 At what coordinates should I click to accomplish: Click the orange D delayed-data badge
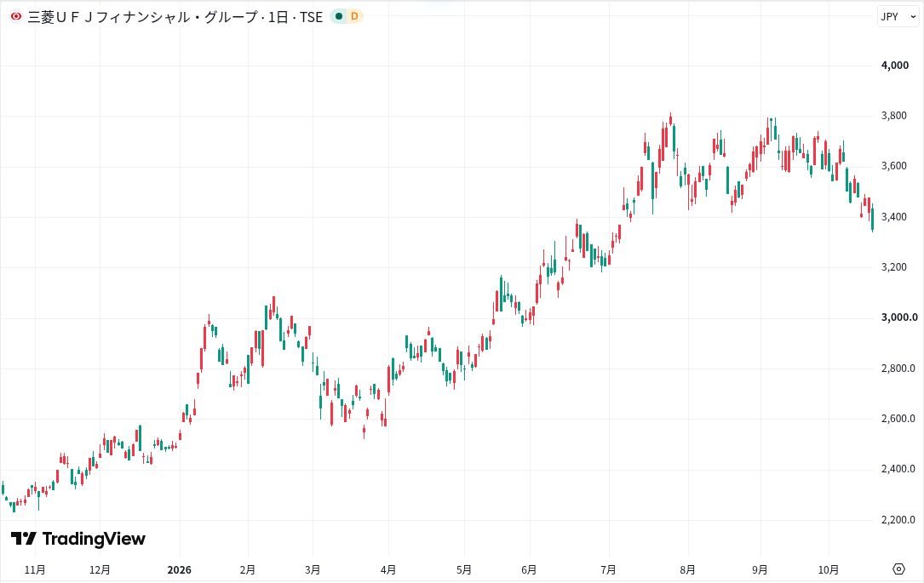(x=354, y=16)
